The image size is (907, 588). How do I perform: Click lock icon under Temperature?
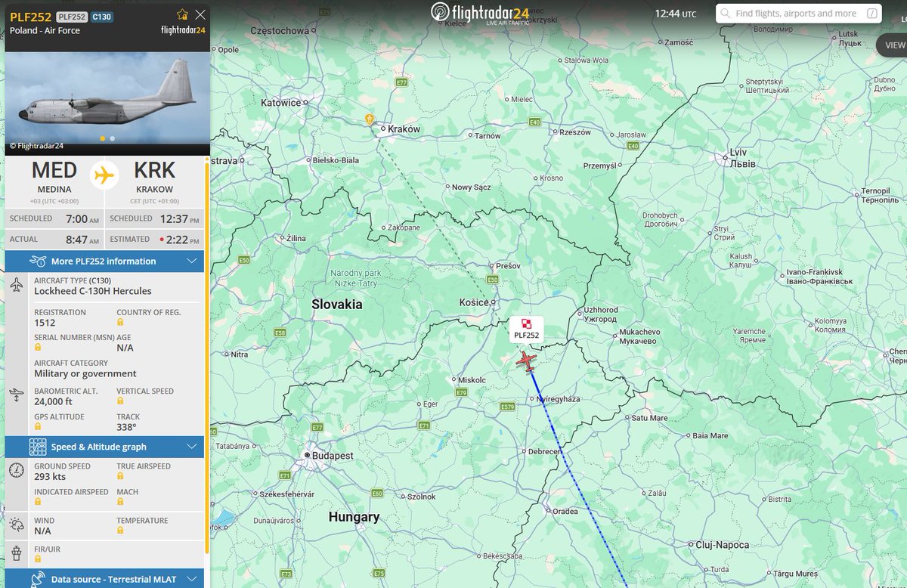(x=120, y=531)
